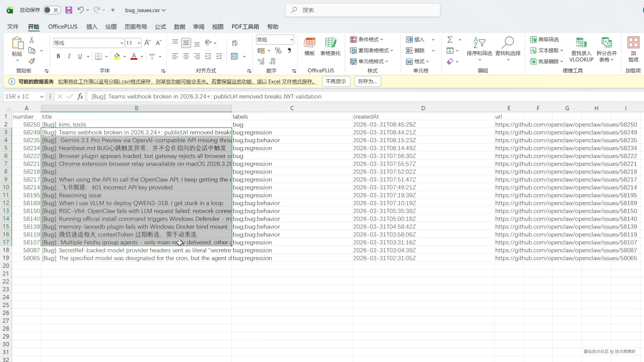644x362 pixels.
Task: Open the font name 等线 dropdown
Action: click(121, 43)
